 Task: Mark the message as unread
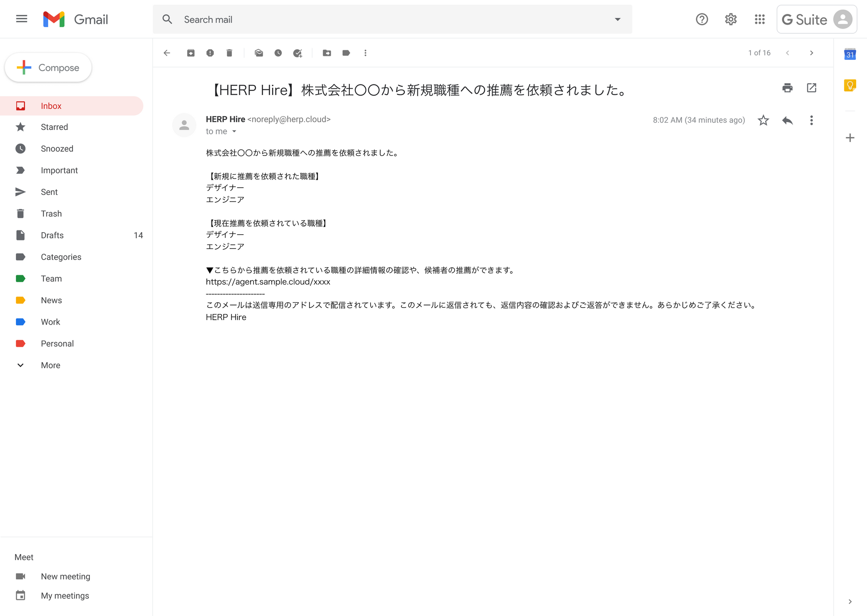pyautogui.click(x=259, y=53)
